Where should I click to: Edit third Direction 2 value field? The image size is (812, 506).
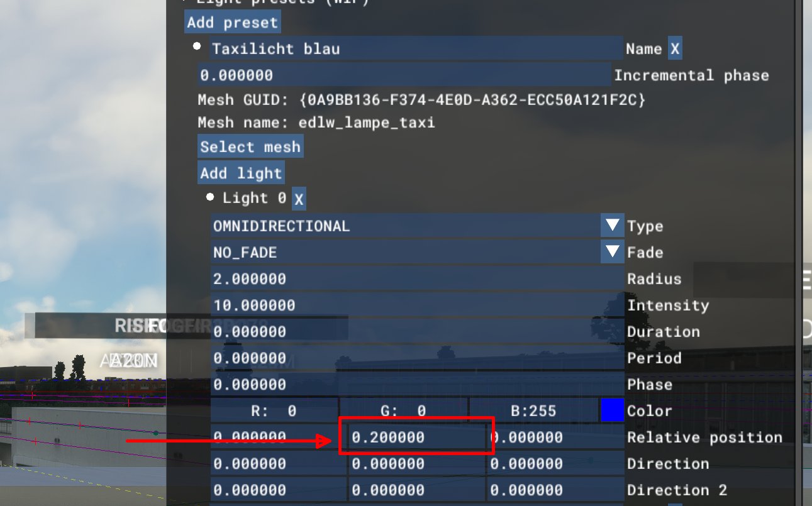[555, 490]
